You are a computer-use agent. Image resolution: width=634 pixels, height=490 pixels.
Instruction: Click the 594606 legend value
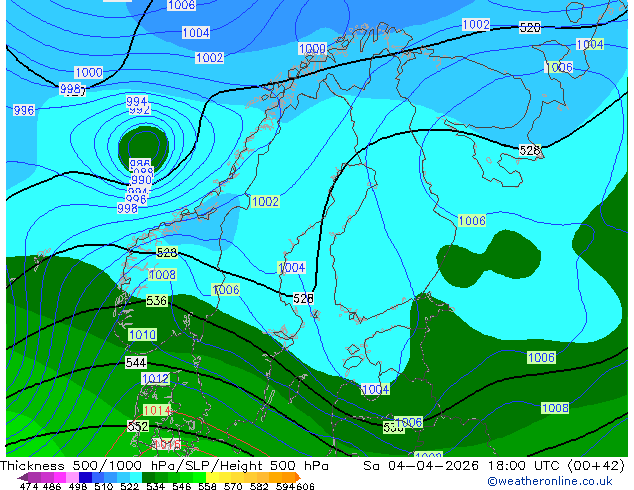tap(295, 486)
